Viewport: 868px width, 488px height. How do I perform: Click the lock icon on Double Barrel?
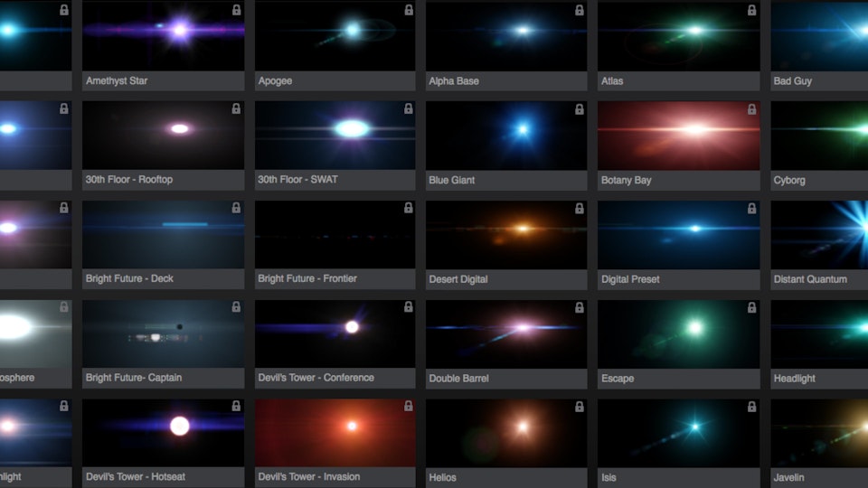pos(580,307)
